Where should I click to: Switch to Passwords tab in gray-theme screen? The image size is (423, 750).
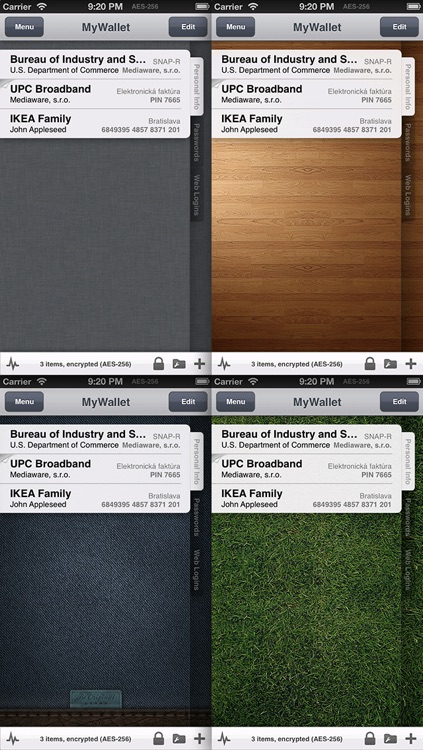point(197,143)
